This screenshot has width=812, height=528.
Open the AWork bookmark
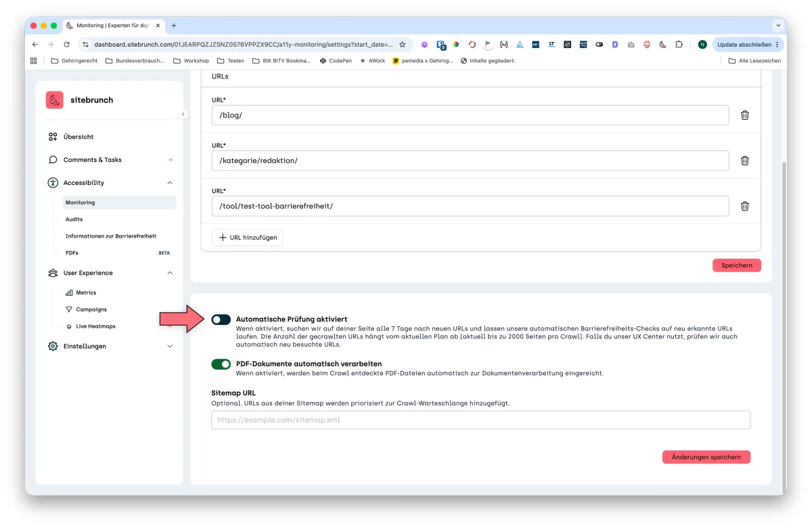[x=372, y=61]
